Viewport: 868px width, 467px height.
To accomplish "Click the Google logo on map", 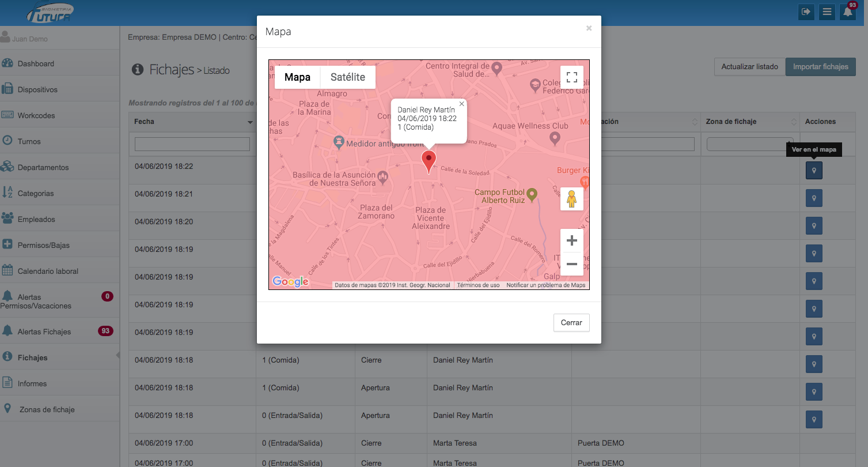I will (291, 281).
